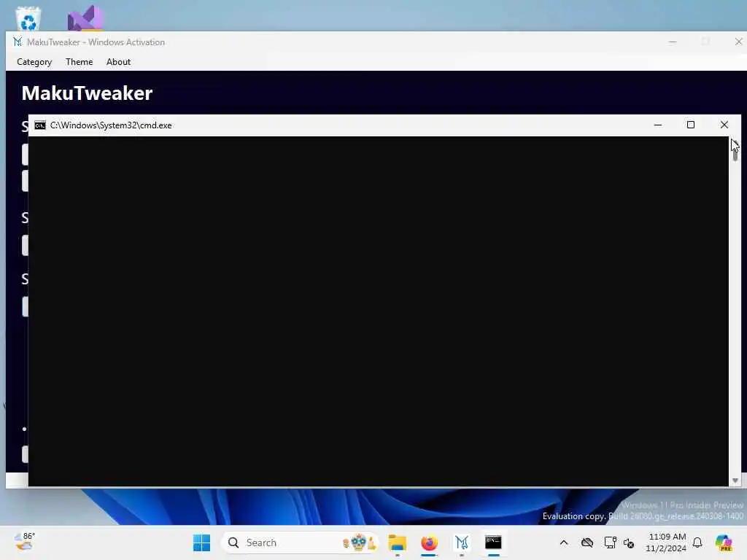The height and width of the screenshot is (560, 747).
Task: Open the Theme menu in MakuTweaker
Action: tap(79, 62)
